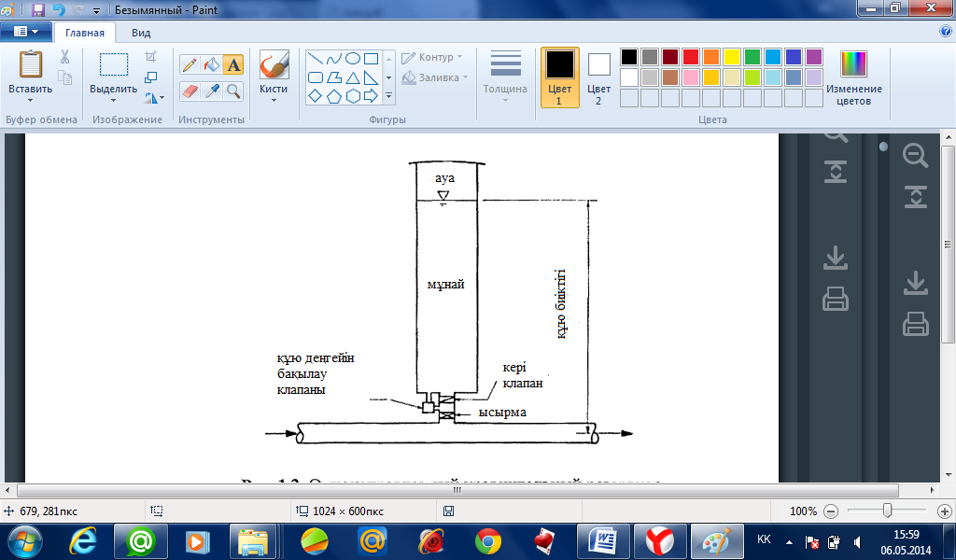The width and height of the screenshot is (956, 560).
Task: Choose the Hexagon shape
Action: [x=352, y=96]
